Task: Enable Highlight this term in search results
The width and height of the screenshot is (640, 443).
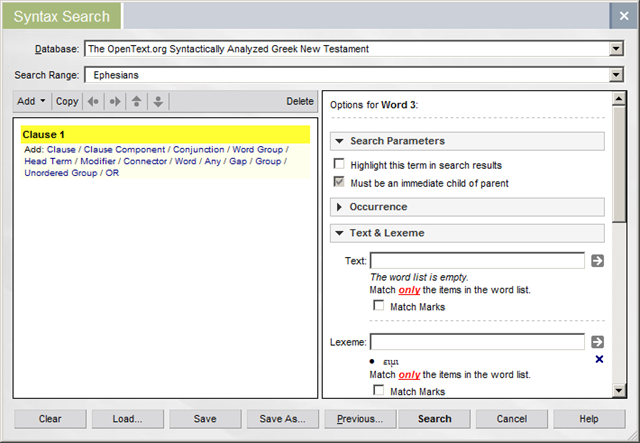Action: coord(340,164)
